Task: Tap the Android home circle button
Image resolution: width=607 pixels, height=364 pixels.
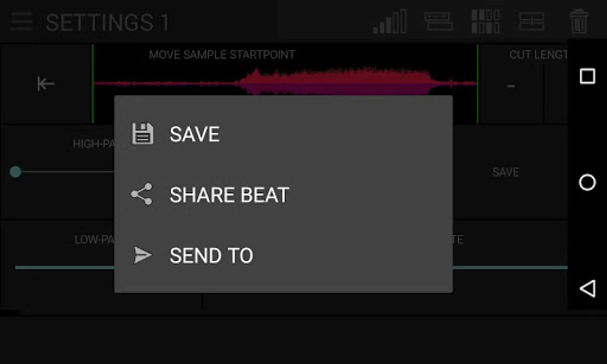Action: pyautogui.click(x=587, y=182)
